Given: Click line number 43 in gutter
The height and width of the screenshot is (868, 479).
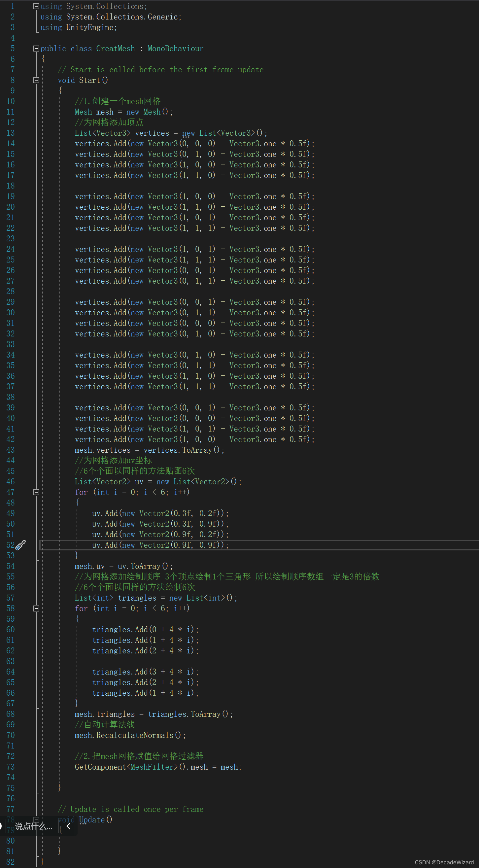Looking at the screenshot, I should click(x=11, y=450).
